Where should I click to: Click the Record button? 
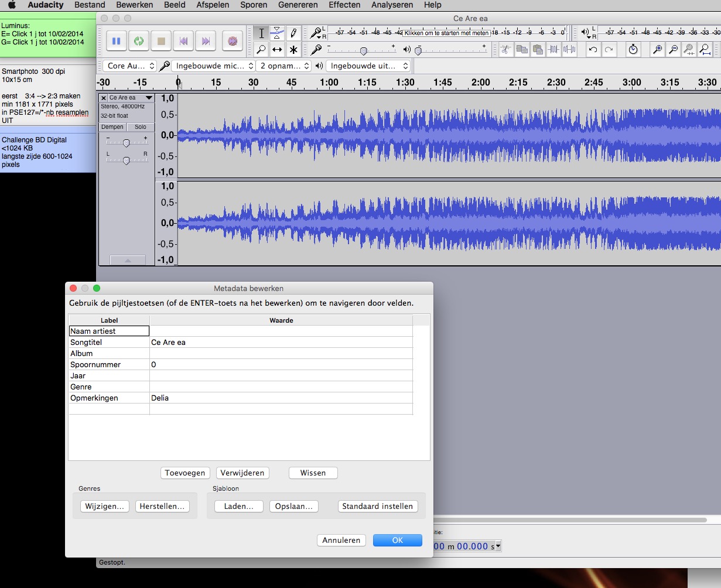pyautogui.click(x=233, y=41)
